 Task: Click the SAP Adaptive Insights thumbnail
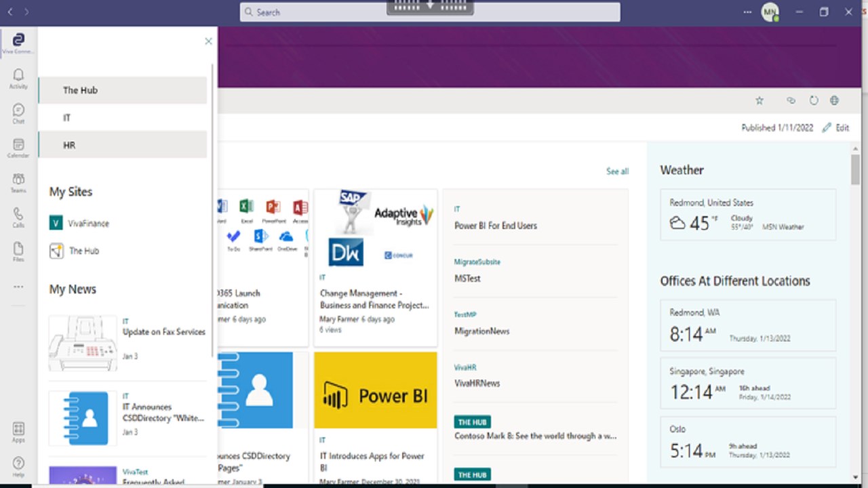[376, 229]
